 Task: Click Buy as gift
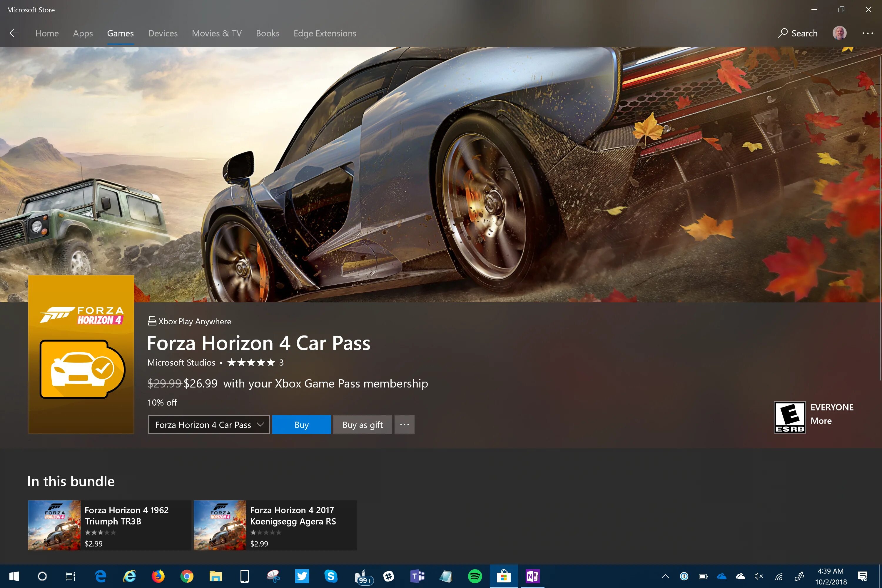click(363, 425)
